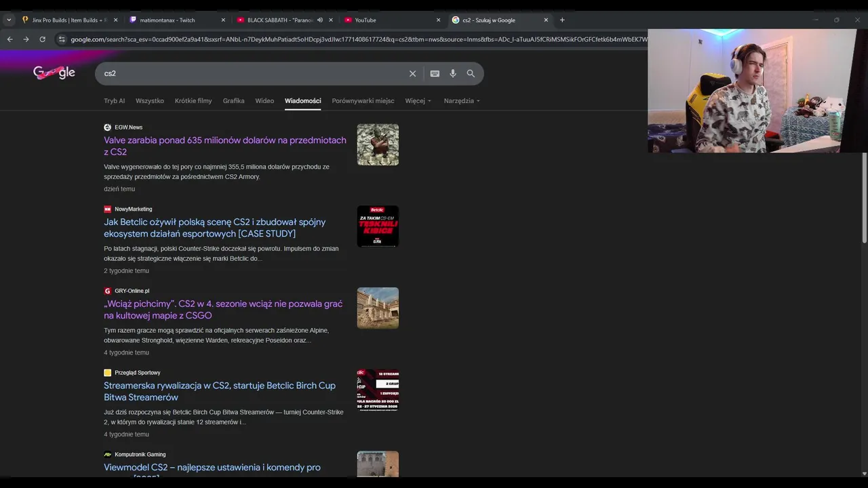Open the Valve money article thumbnail
This screenshot has height=488, width=868.
point(378,144)
